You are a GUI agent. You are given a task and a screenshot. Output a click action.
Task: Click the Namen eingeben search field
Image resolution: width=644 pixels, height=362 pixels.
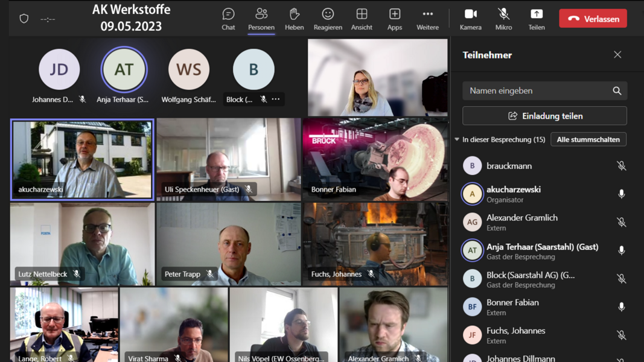pyautogui.click(x=537, y=91)
